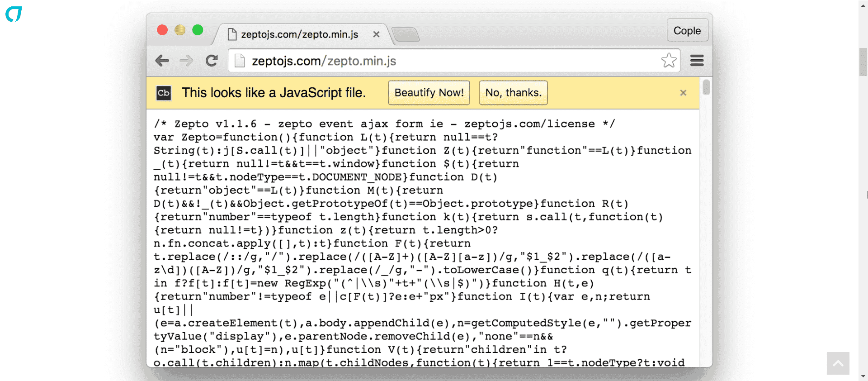The width and height of the screenshot is (868, 381).
Task: Click the red window close light
Action: pyautogui.click(x=162, y=30)
